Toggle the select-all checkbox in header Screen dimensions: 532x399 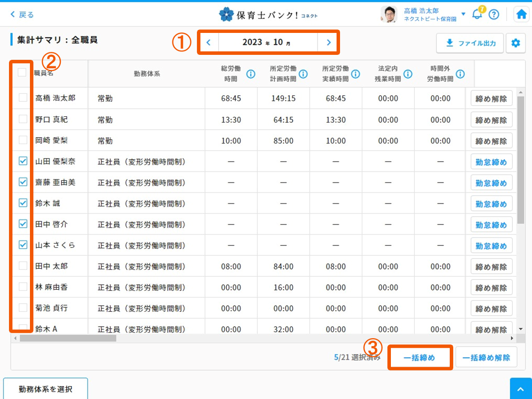click(22, 72)
